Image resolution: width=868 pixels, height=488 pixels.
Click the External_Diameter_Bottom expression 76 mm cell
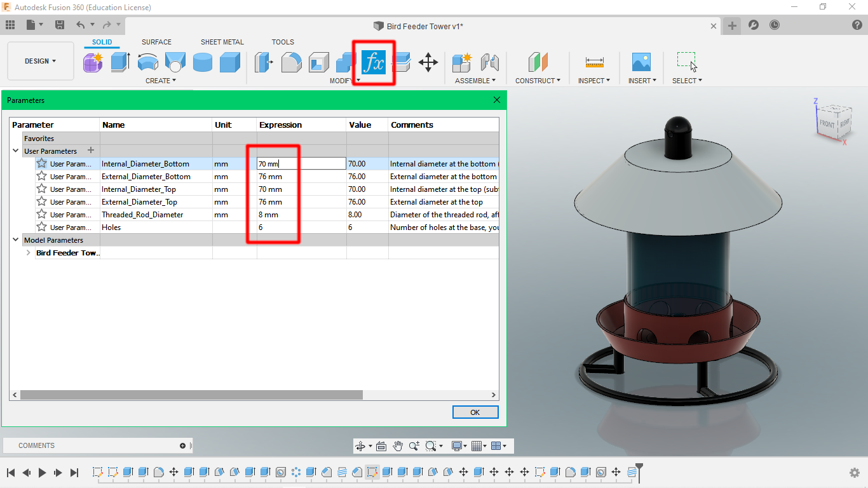(x=301, y=177)
